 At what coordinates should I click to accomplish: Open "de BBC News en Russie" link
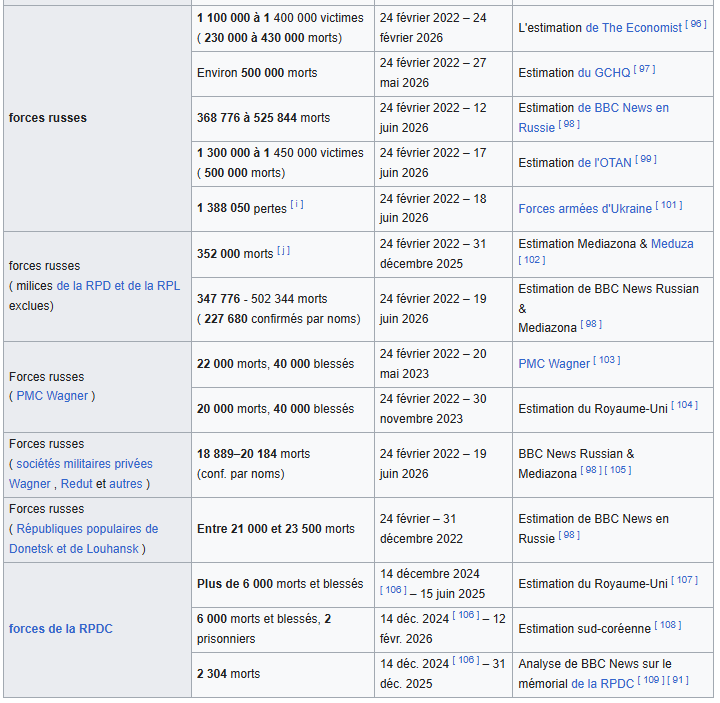pos(594,118)
